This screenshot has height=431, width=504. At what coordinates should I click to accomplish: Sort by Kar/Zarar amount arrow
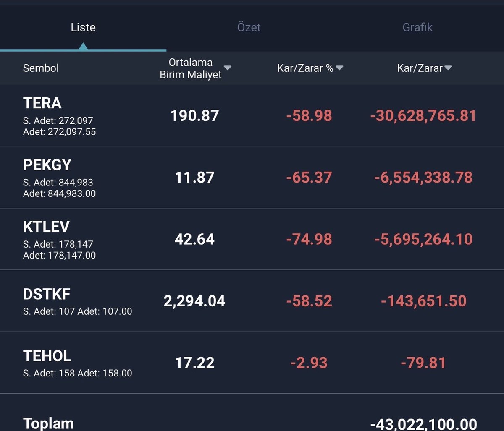coord(448,68)
